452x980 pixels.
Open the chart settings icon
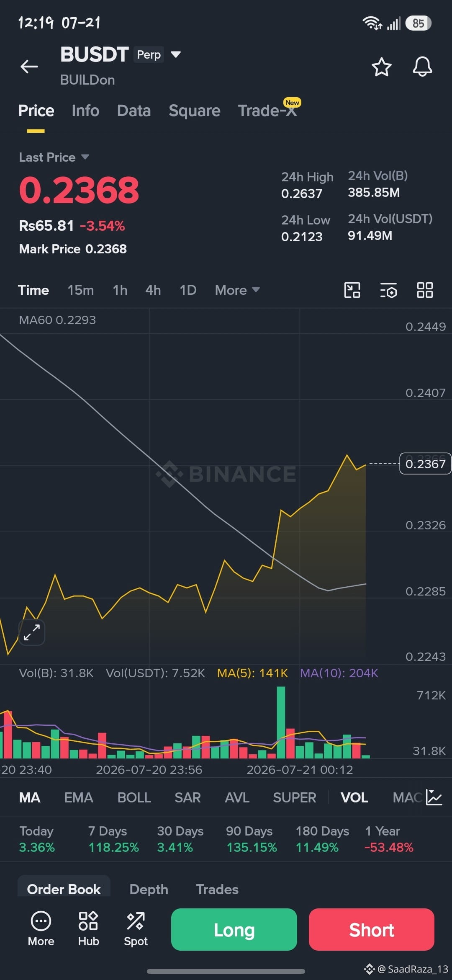tap(388, 290)
